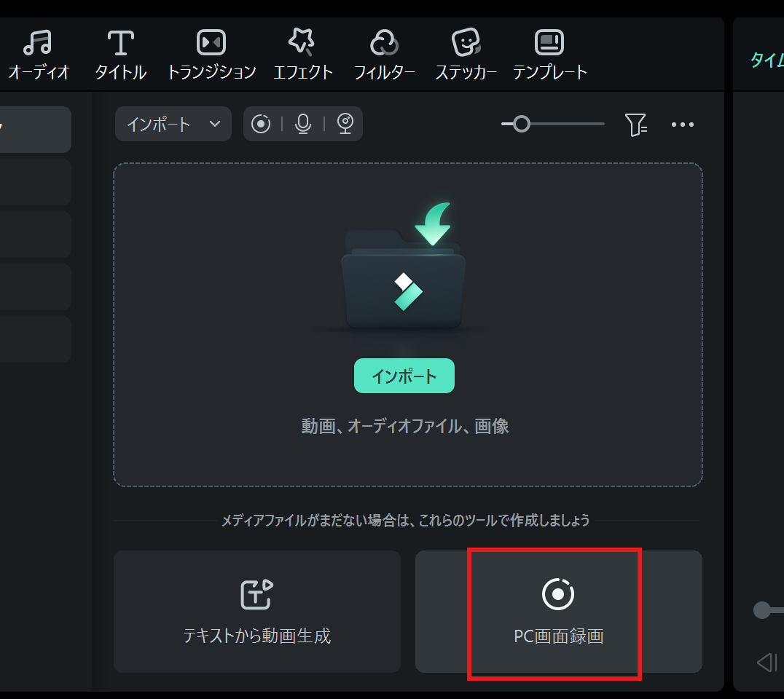Click the webcam record icon
The width and height of the screenshot is (784, 699).
click(x=345, y=124)
